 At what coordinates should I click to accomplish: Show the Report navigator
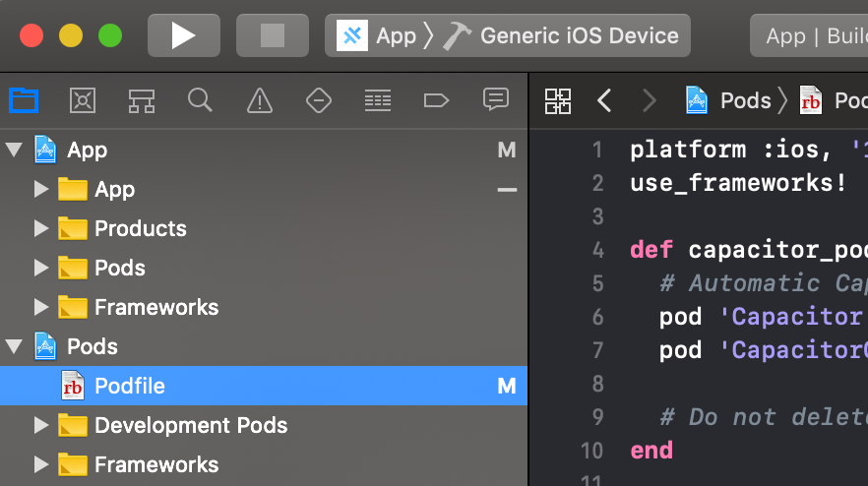click(495, 99)
